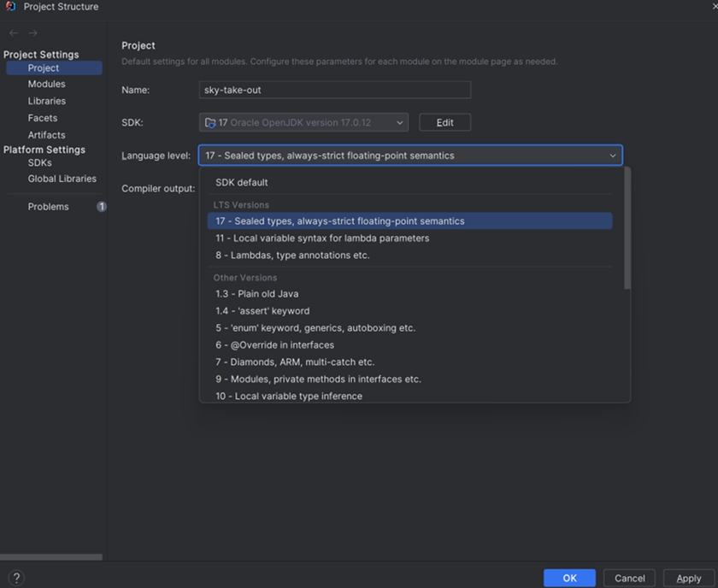Expand the SDK dropdown arrow
Screen dimensions: 718x588
click(400, 123)
